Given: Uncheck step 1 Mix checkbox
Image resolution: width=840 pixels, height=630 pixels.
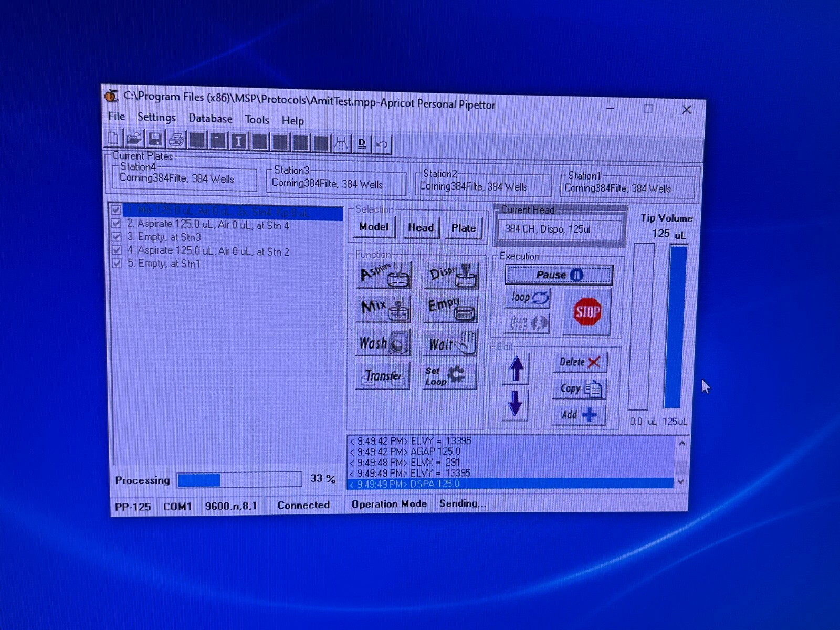Looking at the screenshot, I should pos(116,210).
